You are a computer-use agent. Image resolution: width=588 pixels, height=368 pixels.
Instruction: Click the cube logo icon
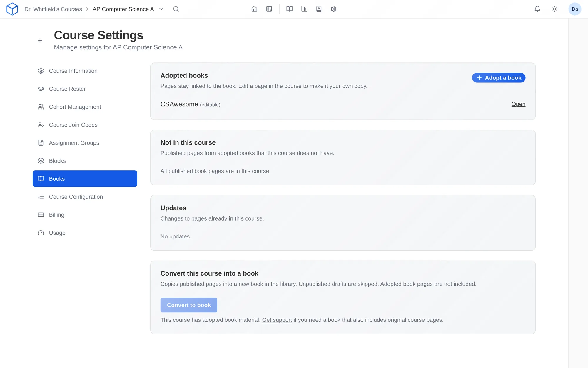[12, 9]
